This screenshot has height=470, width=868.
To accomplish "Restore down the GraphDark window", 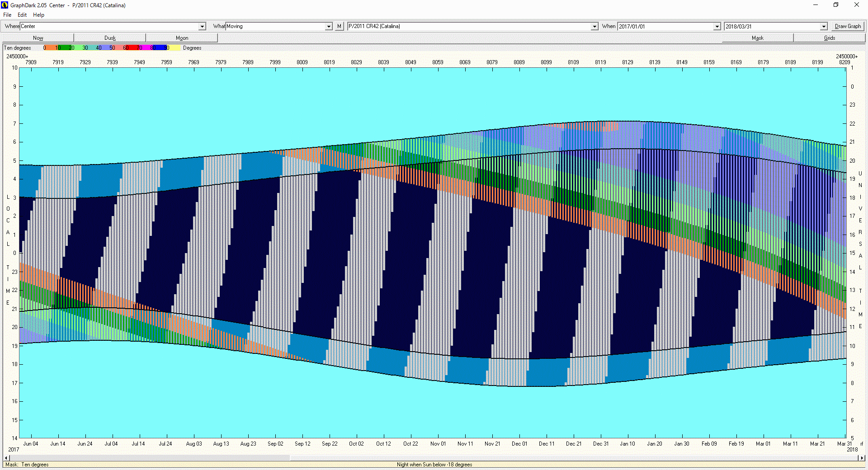I will click(x=836, y=5).
